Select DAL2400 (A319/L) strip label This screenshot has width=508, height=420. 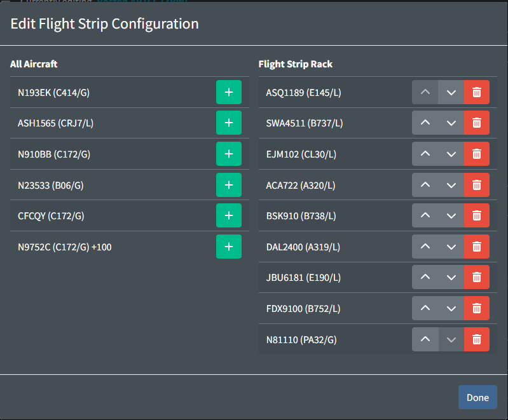(x=303, y=247)
